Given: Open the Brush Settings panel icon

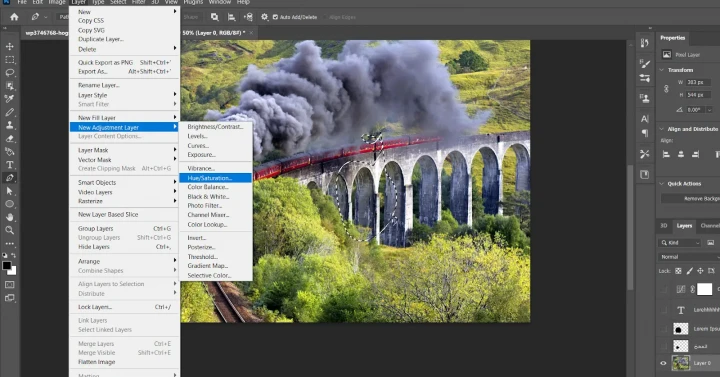Looking at the screenshot, I should [645, 78].
